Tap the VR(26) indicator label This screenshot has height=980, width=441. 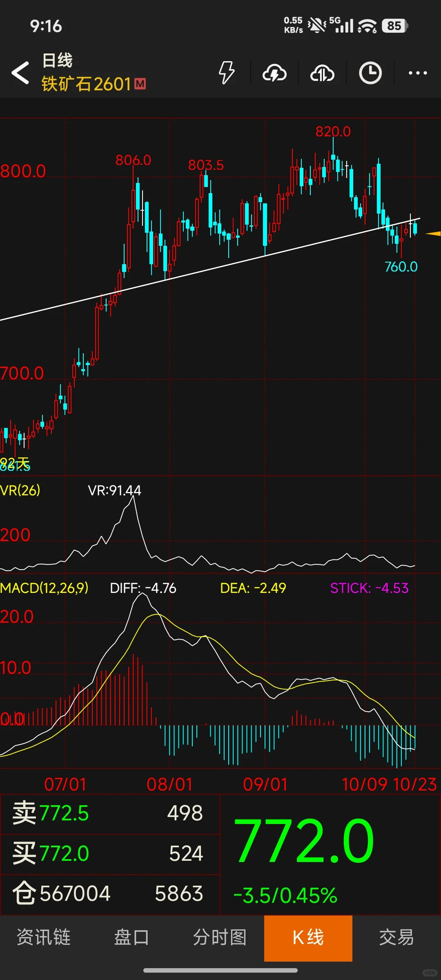tap(20, 490)
